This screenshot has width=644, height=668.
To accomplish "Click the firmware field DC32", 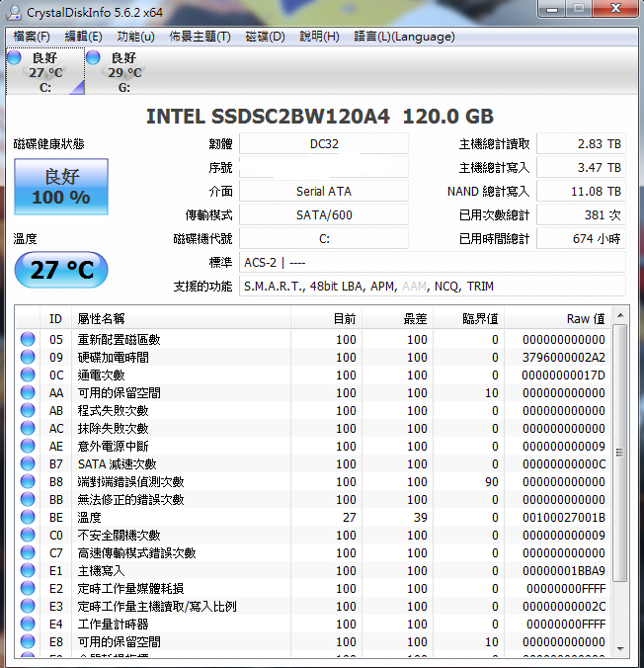I will click(x=324, y=144).
